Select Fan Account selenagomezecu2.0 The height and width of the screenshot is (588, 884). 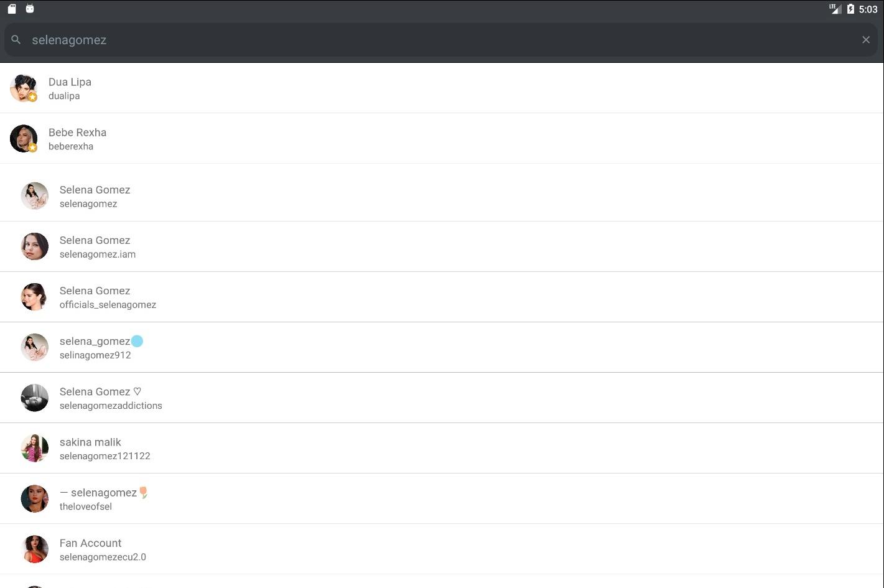point(442,549)
